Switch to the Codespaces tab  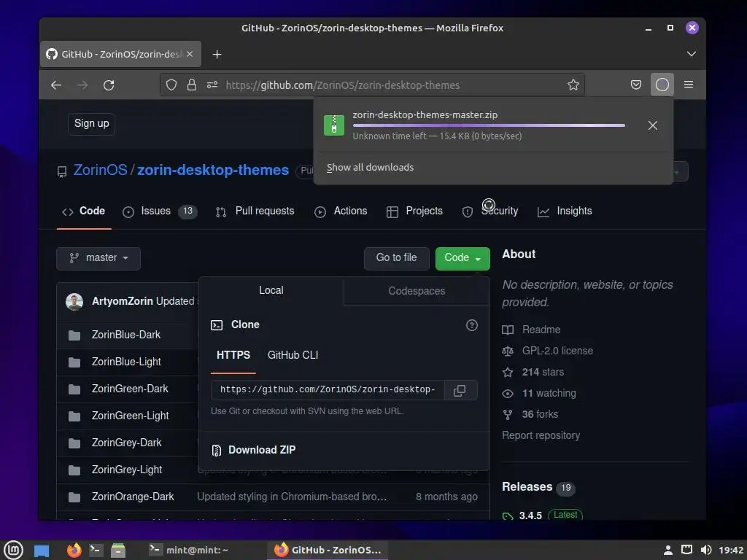tap(417, 291)
